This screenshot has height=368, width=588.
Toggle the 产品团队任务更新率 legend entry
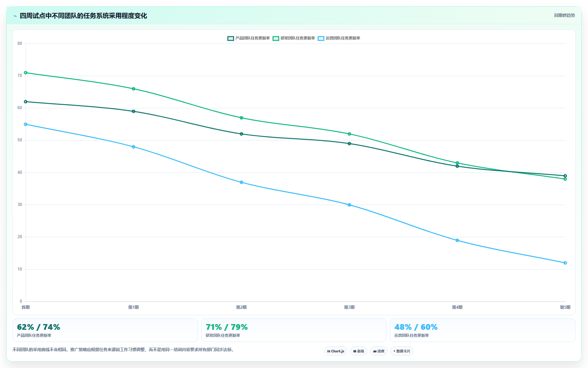(249, 38)
